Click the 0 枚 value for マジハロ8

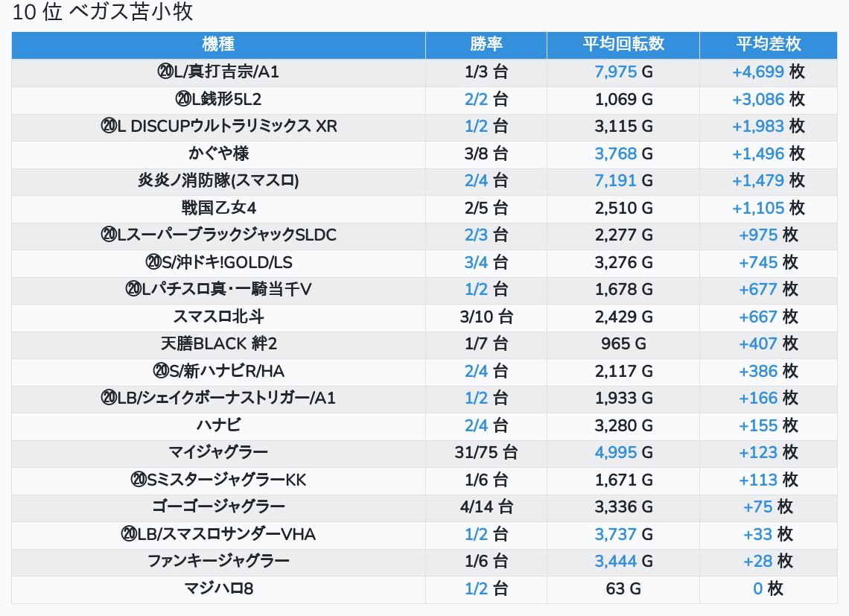click(767, 589)
